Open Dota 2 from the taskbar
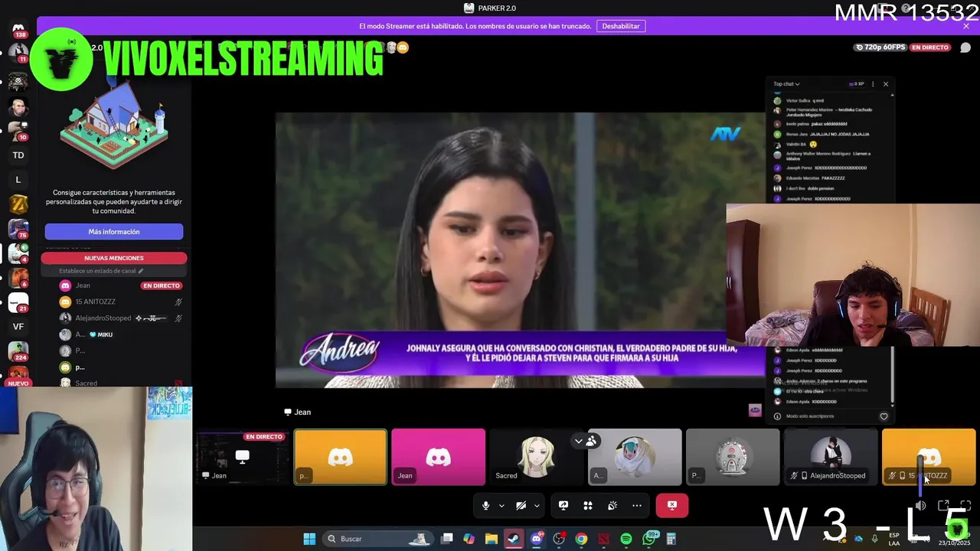The width and height of the screenshot is (980, 551). pyautogui.click(x=603, y=539)
